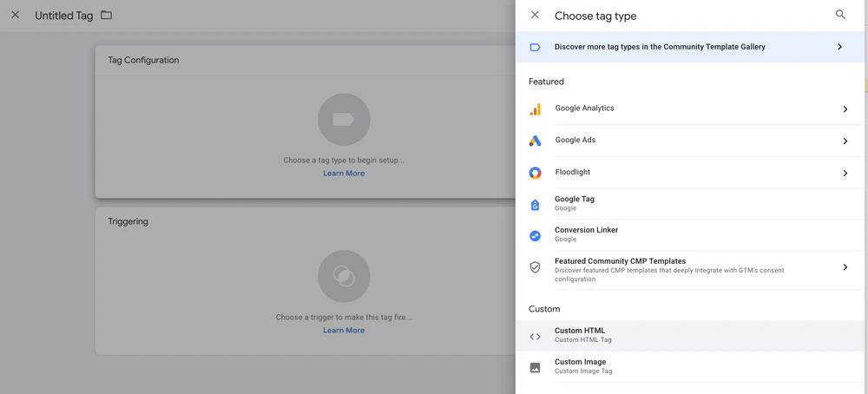Expand the Floodlight chevron
868x394 pixels.
tap(845, 174)
